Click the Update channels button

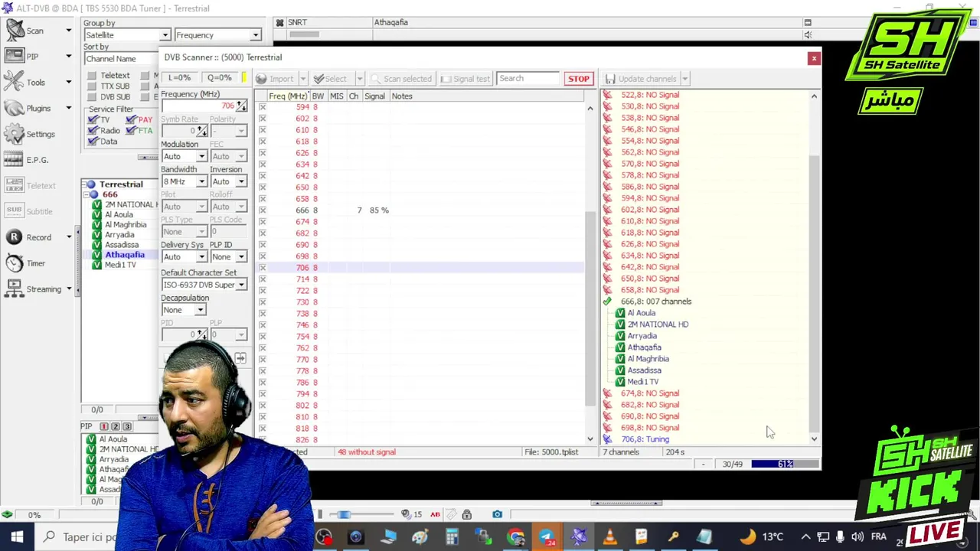[641, 79]
